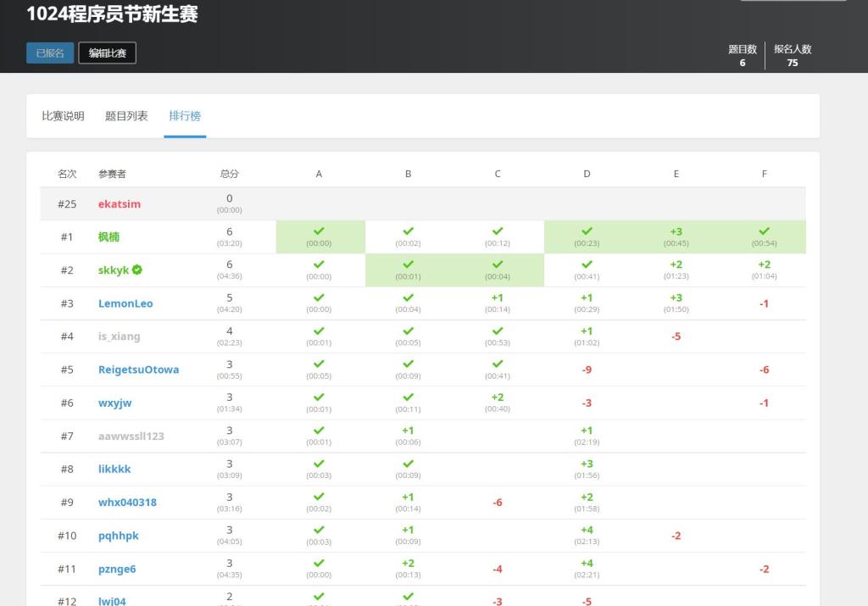
Task: Open user pqhhpk's profile
Action: [x=119, y=536]
